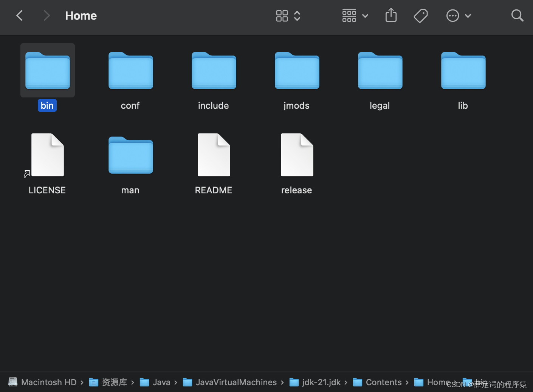533x392 pixels.
Task: Click the release name label
Action: coord(297,190)
